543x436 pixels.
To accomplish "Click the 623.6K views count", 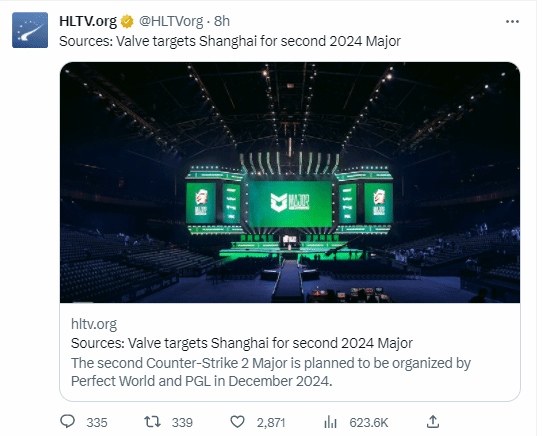I will pyautogui.click(x=369, y=422).
